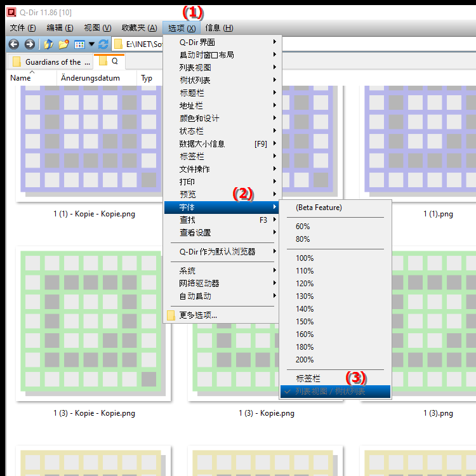
Task: Click file name 1 (1).png
Action: coord(438,214)
